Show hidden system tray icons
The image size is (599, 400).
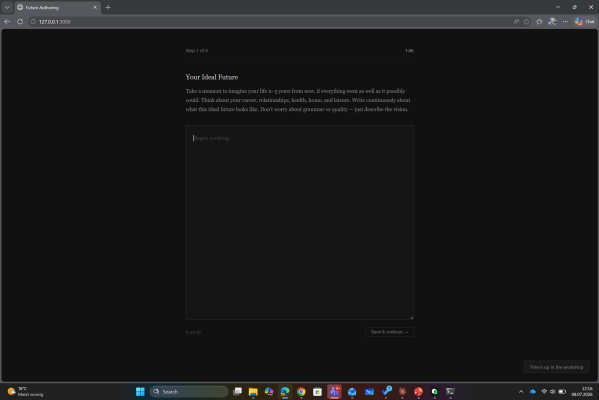[521, 392]
